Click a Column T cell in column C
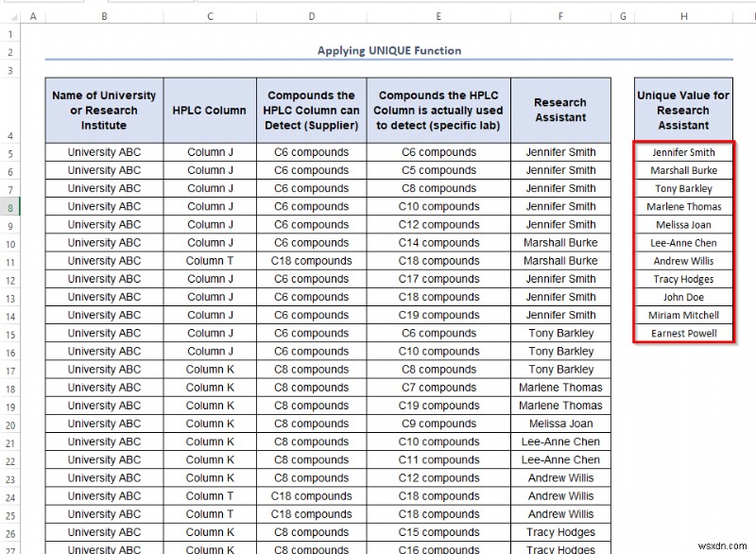Viewport: 756px width, 554px height. click(210, 261)
